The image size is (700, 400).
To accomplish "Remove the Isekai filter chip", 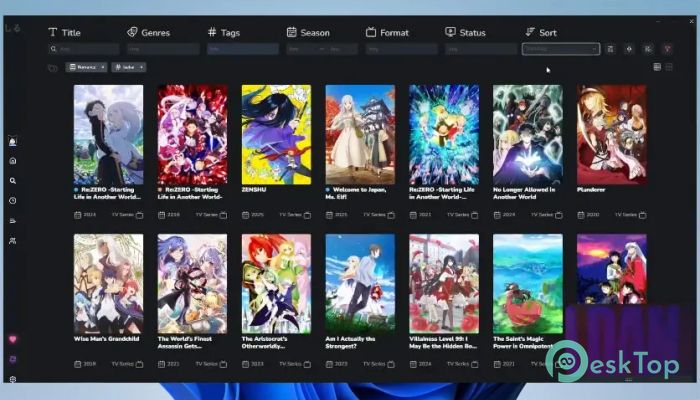I will [142, 67].
